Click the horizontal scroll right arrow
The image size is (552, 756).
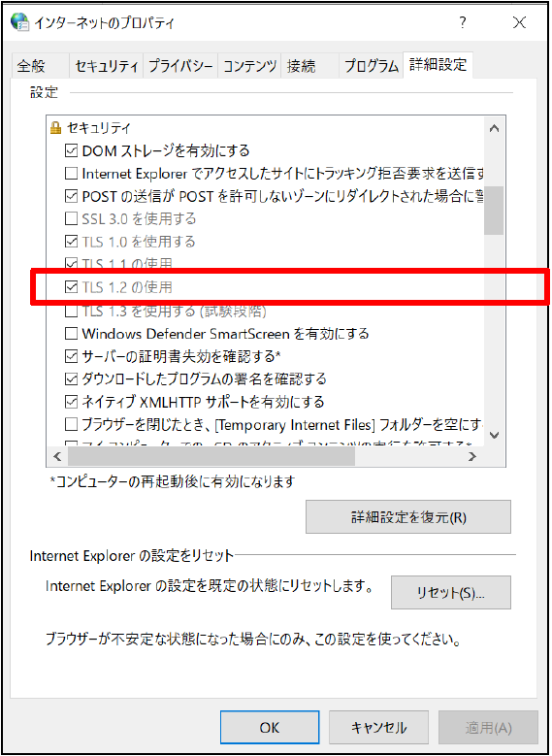(472, 456)
